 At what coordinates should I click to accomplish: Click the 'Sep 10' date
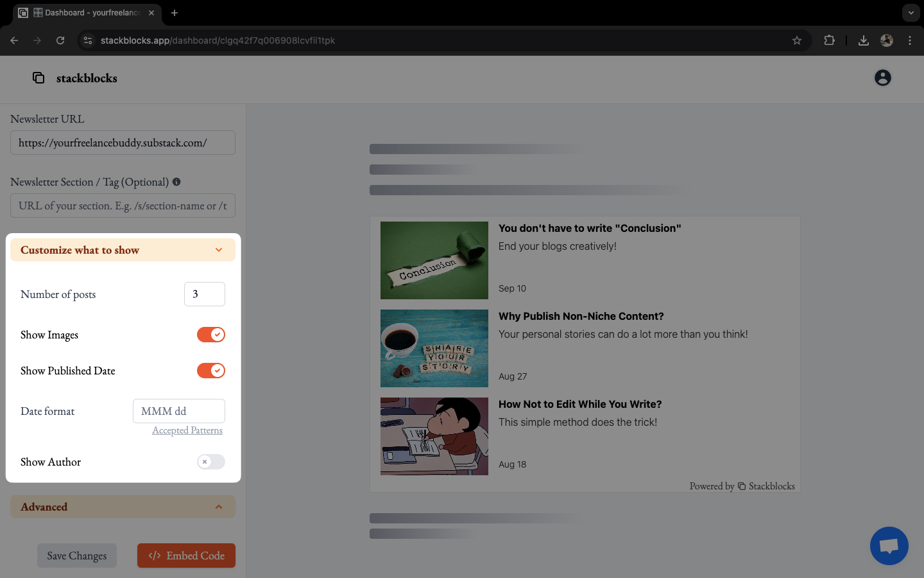(x=512, y=288)
